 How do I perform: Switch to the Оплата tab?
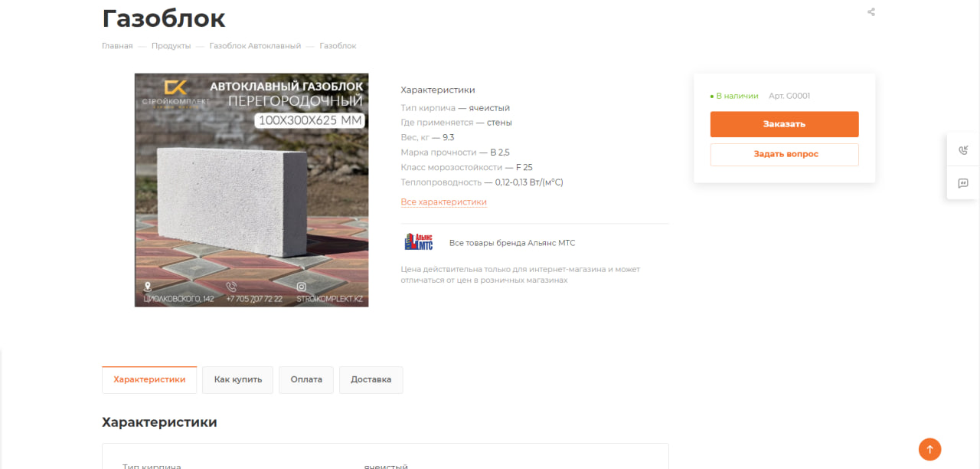pos(306,379)
